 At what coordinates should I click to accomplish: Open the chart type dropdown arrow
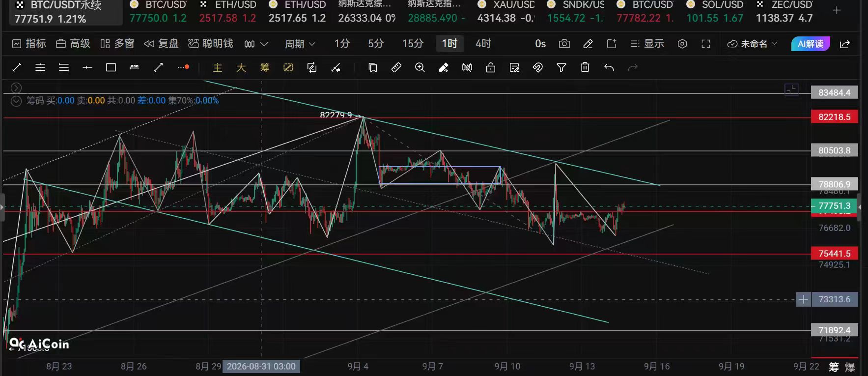tap(264, 44)
